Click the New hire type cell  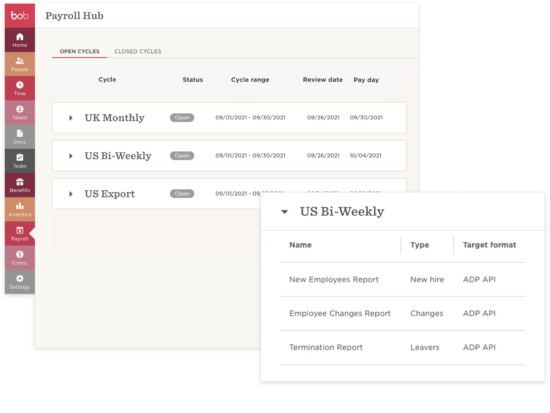(x=427, y=280)
